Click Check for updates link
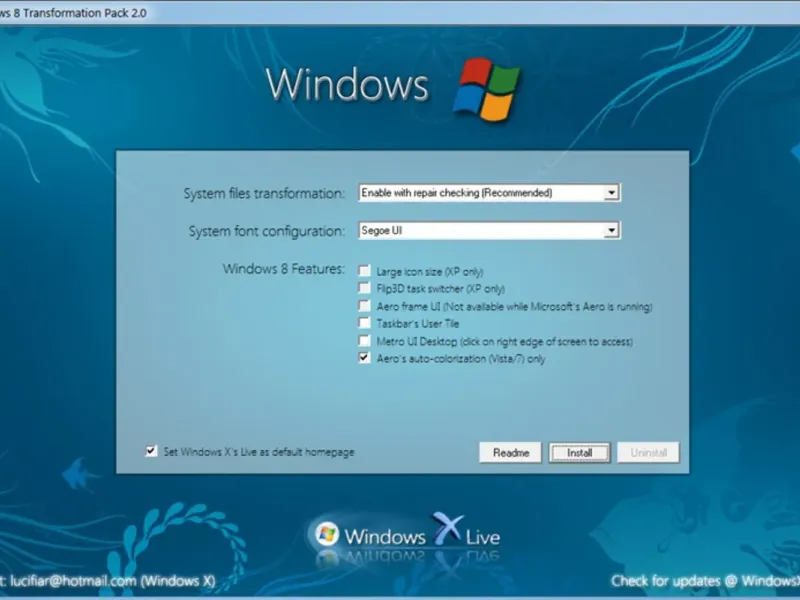The height and width of the screenshot is (600, 800). tap(706, 581)
